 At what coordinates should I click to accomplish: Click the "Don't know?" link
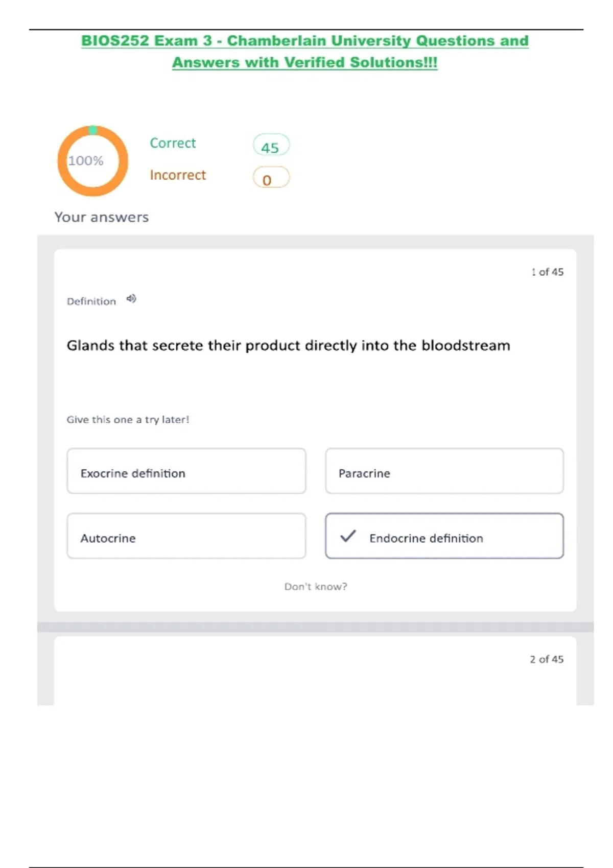[316, 587]
